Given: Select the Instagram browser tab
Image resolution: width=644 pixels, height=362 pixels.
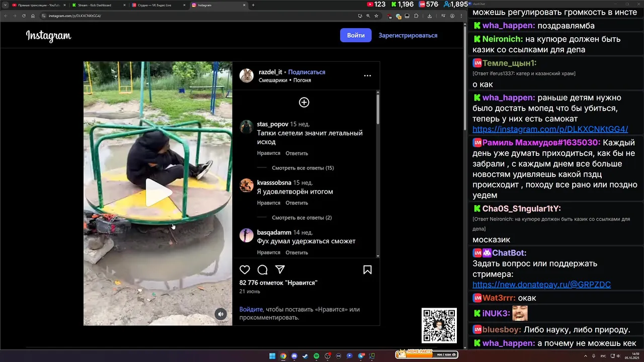Looking at the screenshot, I should (x=218, y=5).
